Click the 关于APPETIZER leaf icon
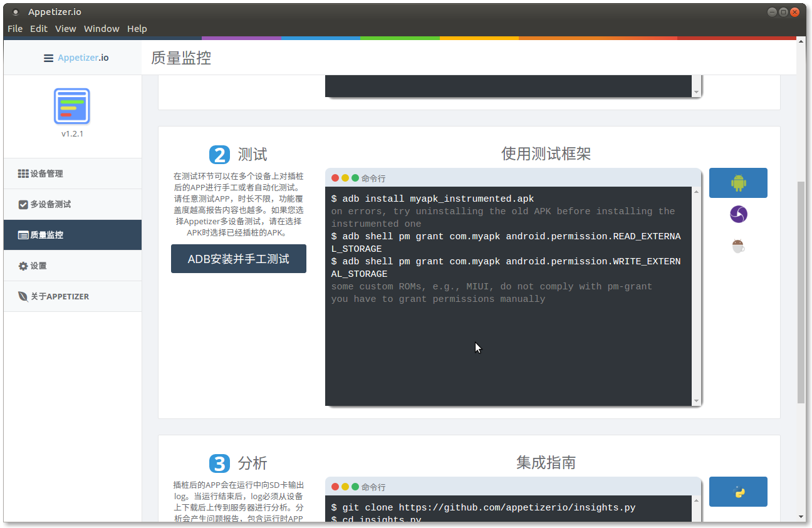The height and width of the screenshot is (528, 812). pyautogui.click(x=23, y=296)
